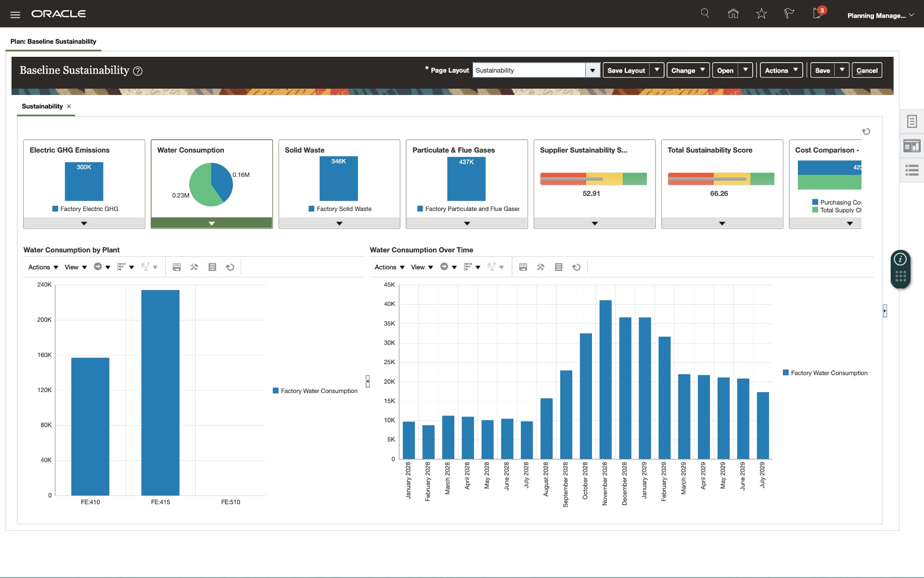Expand the Electric GHG Emissions tile arrow
Image resolution: width=924 pixels, height=578 pixels.
click(x=84, y=223)
